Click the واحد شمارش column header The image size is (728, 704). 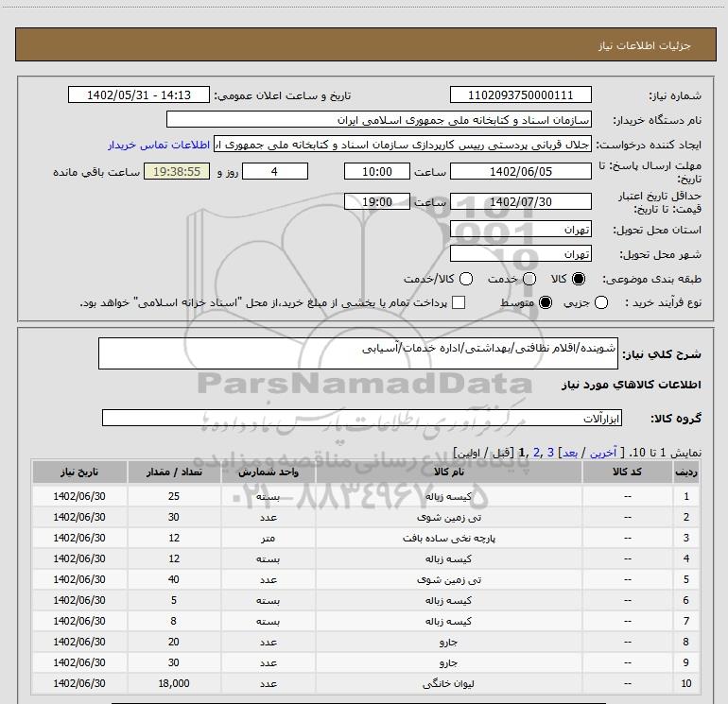pyautogui.click(x=269, y=472)
